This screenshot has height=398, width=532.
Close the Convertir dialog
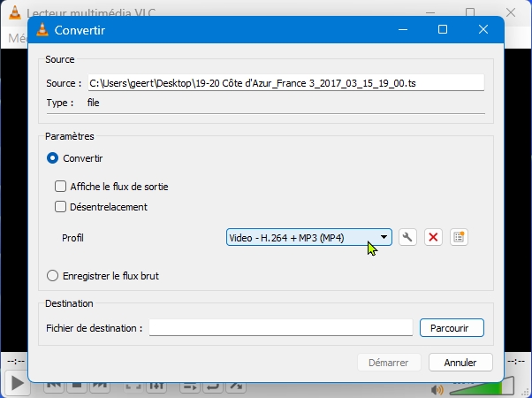click(x=483, y=29)
